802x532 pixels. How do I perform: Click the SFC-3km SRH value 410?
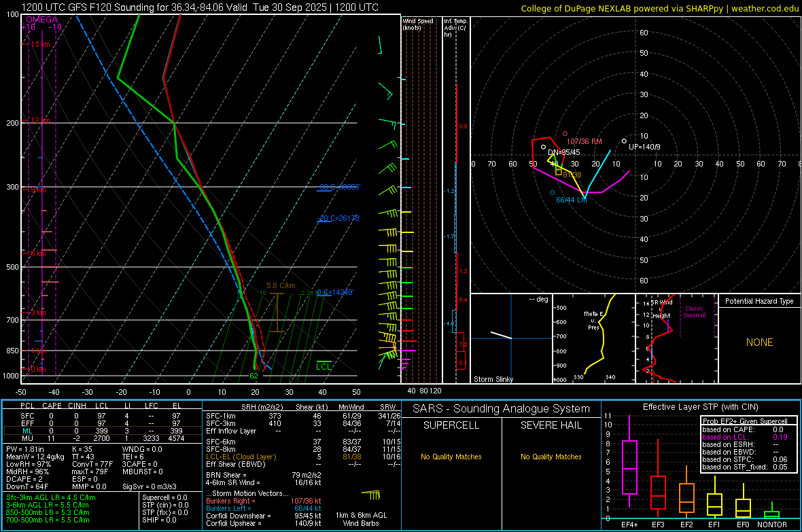(275, 423)
